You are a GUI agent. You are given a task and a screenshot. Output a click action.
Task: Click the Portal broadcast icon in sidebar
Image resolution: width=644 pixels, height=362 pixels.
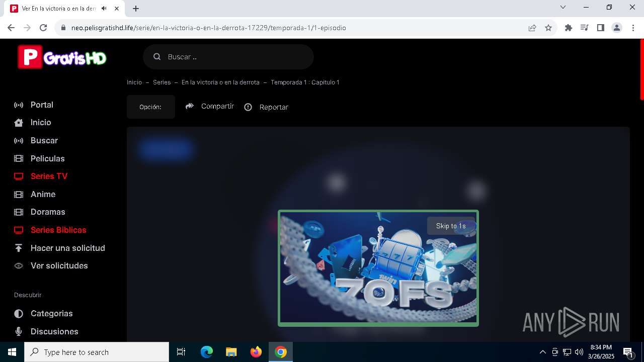pos(19,105)
